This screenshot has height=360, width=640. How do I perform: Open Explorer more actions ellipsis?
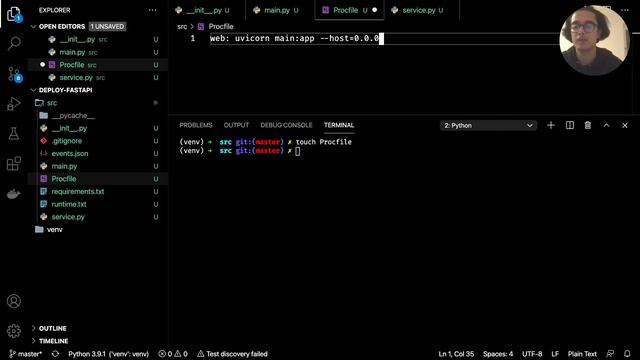click(152, 10)
